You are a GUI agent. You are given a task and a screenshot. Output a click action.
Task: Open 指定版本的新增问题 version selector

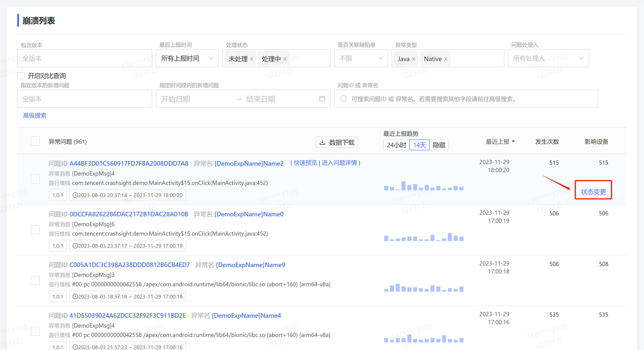(x=85, y=99)
